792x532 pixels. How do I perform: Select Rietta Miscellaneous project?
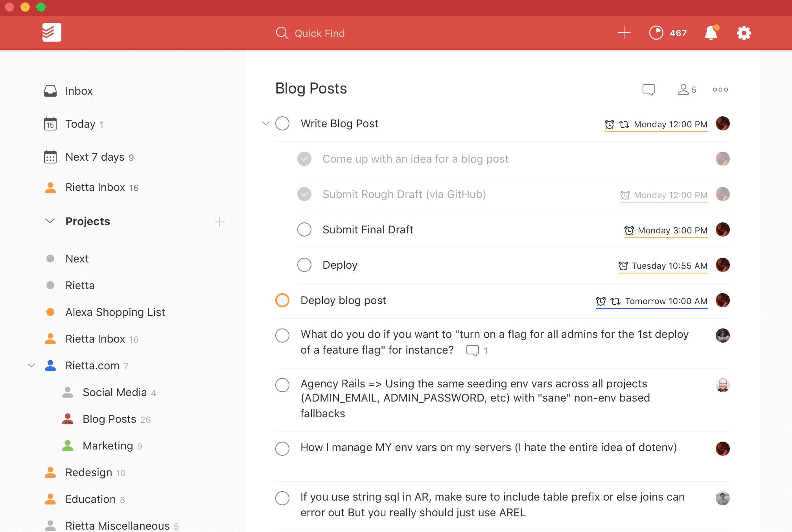pos(117,525)
